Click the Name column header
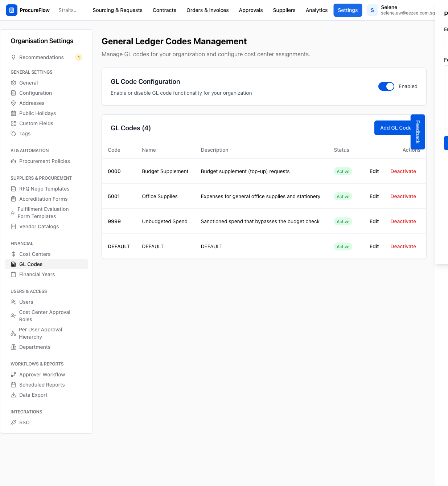The width and height of the screenshot is (448, 486). [x=149, y=150]
